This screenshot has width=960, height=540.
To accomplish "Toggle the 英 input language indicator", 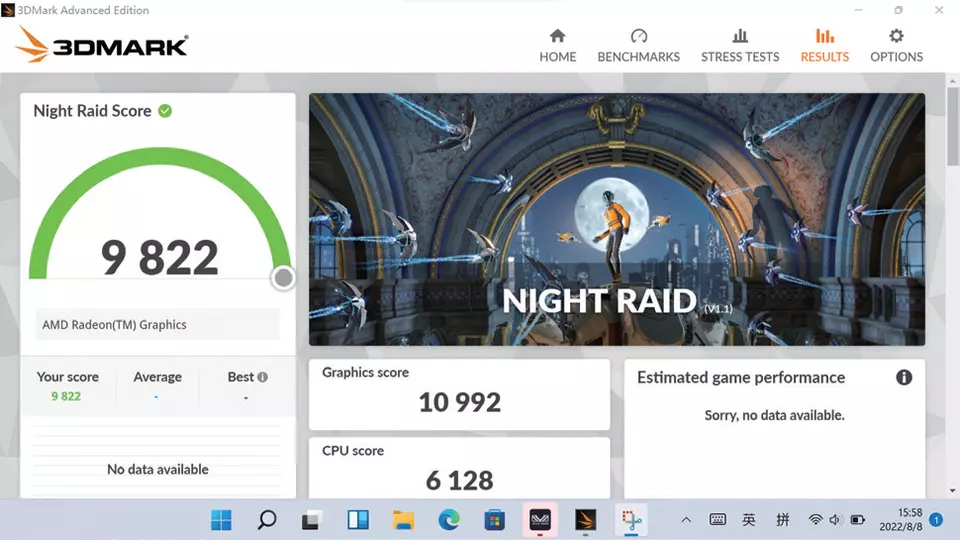I will [749, 520].
